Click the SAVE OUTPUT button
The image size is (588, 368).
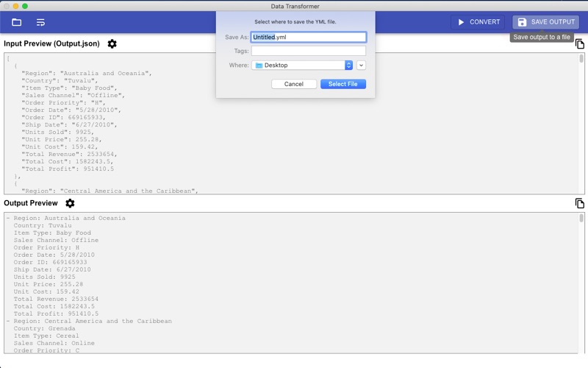click(x=545, y=22)
